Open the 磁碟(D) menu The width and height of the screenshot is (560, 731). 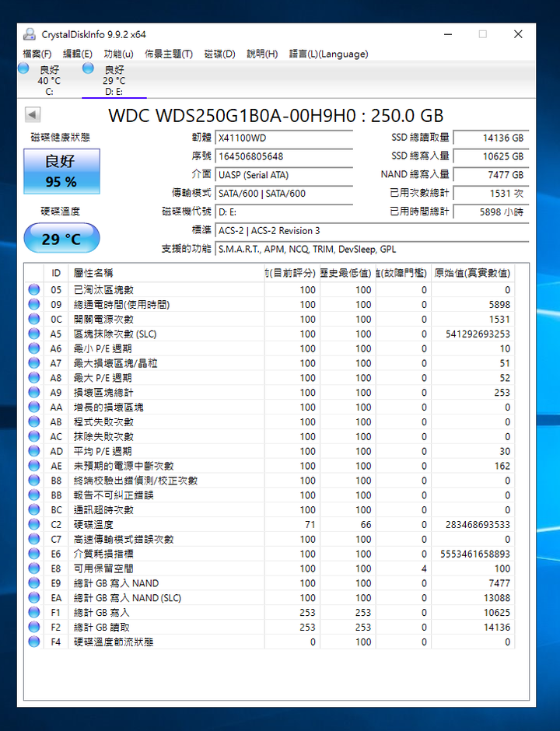tap(219, 54)
